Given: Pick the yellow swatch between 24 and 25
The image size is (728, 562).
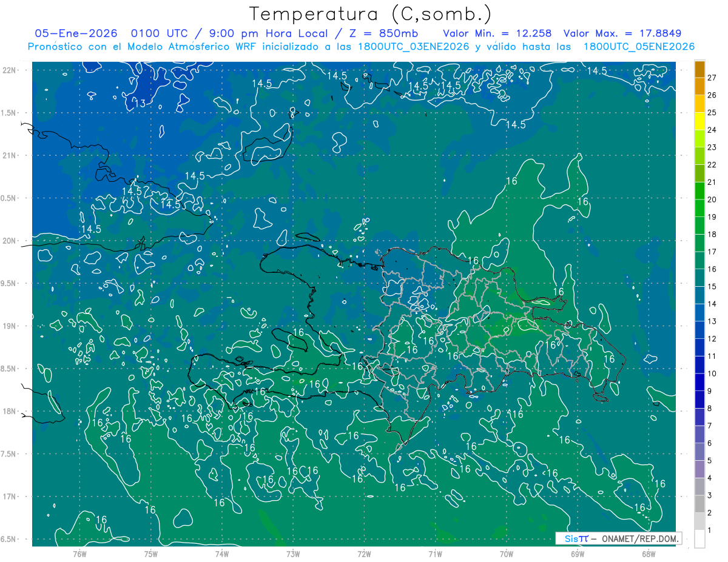Looking at the screenshot, I should 699,121.
